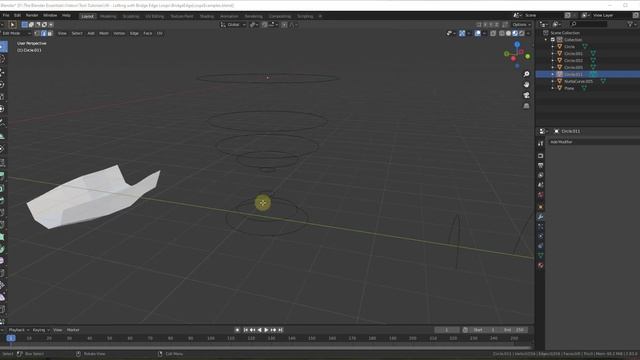The image size is (640, 360).
Task: Switch to rendered viewport shading
Action: pyautogui.click(x=521, y=33)
